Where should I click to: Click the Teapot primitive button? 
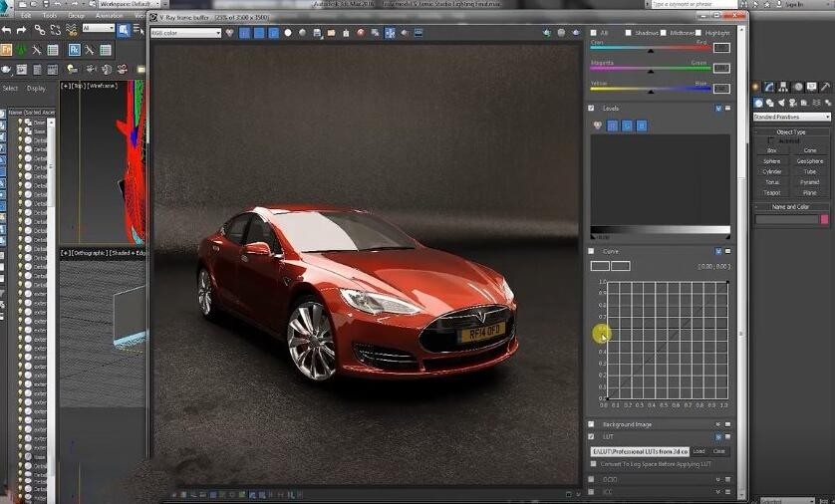coord(772,192)
